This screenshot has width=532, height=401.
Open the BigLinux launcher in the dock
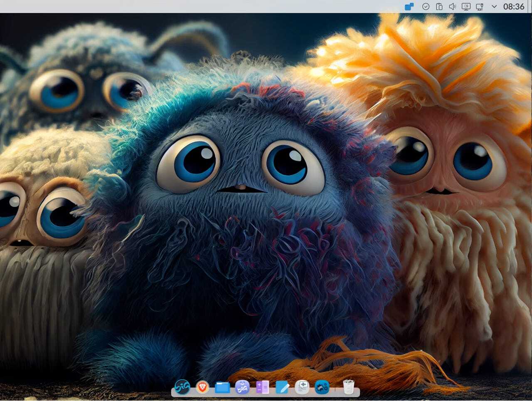tap(182, 387)
